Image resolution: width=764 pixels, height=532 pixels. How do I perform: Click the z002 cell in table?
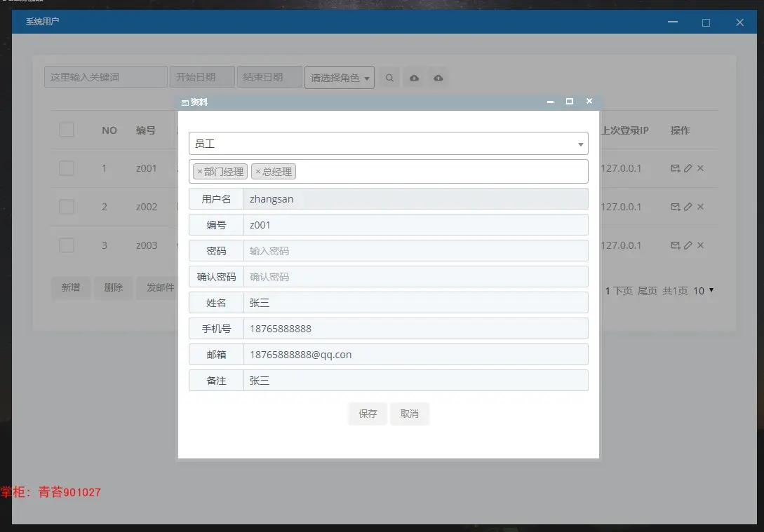(x=147, y=207)
